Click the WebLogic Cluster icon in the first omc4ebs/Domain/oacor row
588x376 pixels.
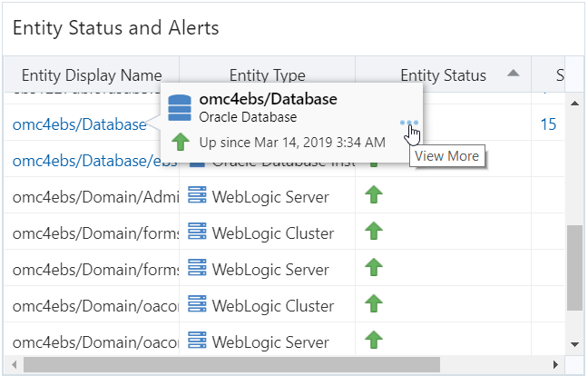click(197, 304)
